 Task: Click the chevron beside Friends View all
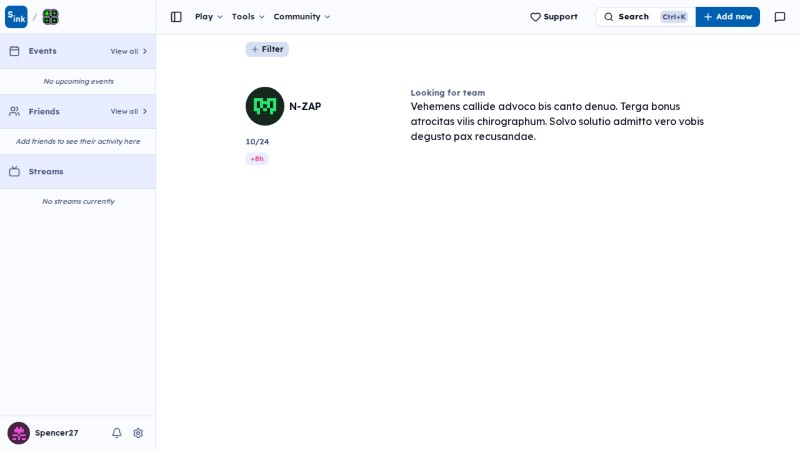[145, 111]
